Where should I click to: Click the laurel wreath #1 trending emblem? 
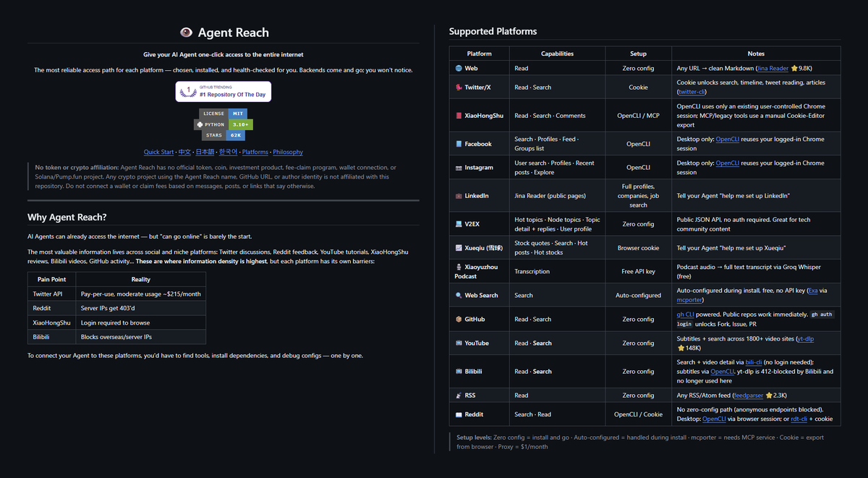pos(188,91)
